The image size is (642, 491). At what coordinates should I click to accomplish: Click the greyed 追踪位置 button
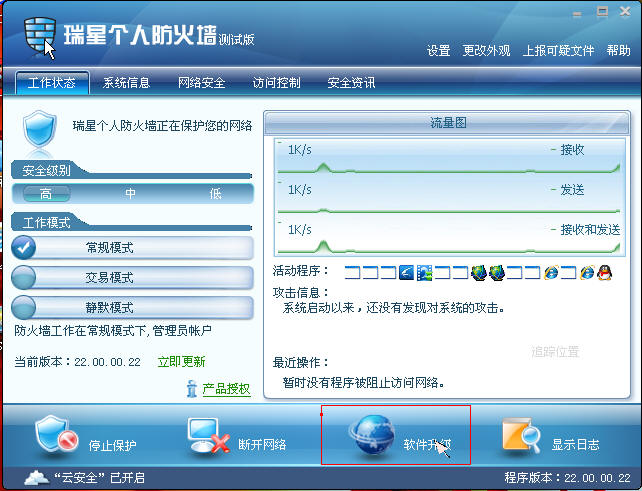(555, 351)
